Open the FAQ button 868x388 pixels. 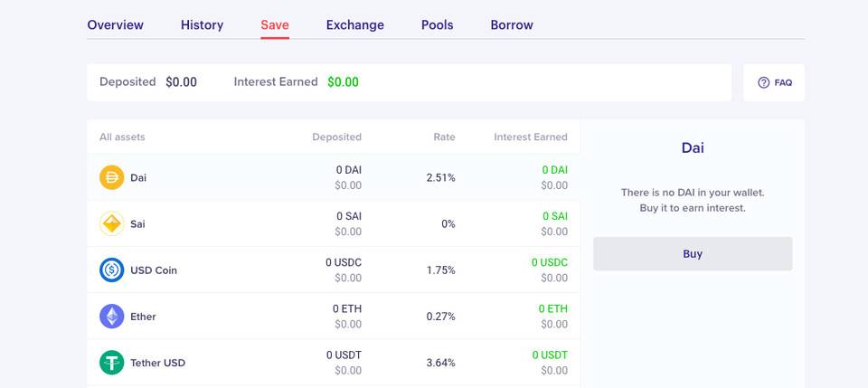coord(774,83)
